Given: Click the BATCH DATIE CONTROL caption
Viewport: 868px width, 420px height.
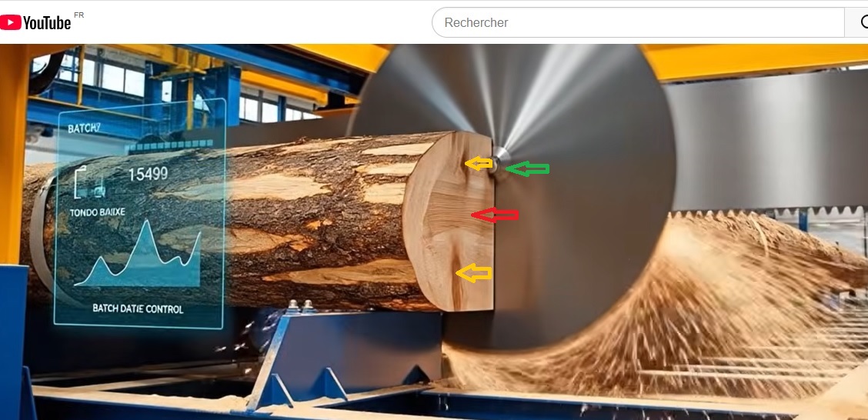Looking at the screenshot, I should point(138,308).
